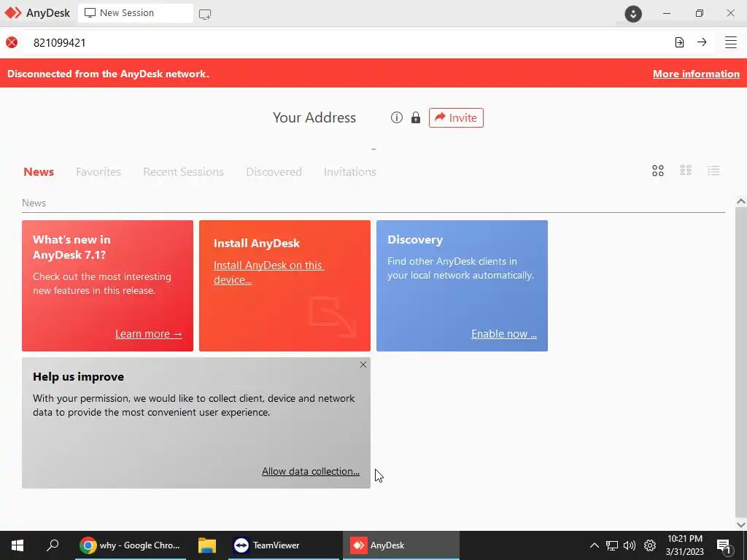Switch to Google Chrome in taskbar
The image size is (747, 560).
pos(131,545)
